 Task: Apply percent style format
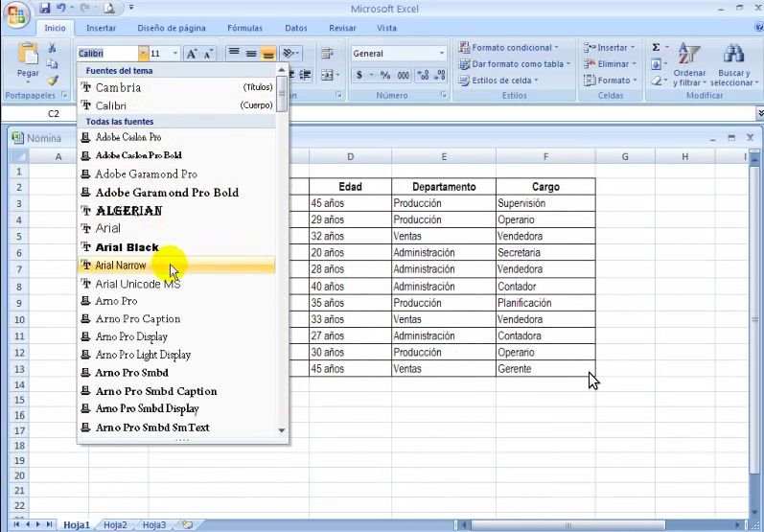click(385, 75)
